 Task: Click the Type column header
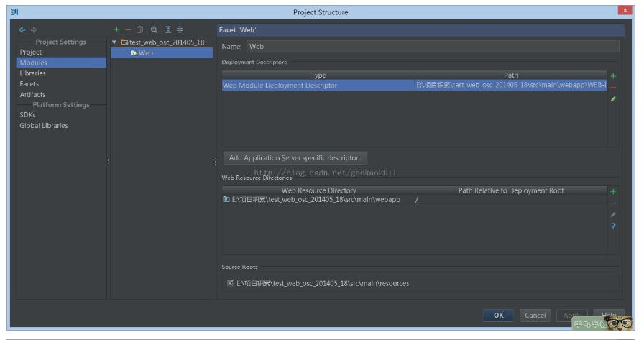(x=318, y=75)
